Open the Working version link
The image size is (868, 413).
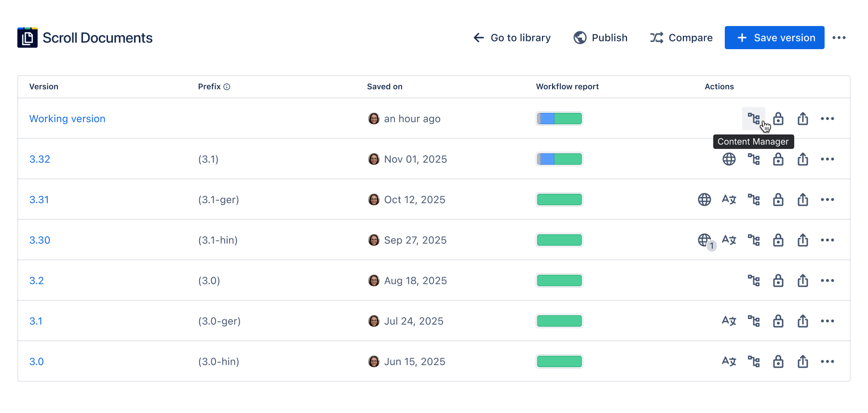click(67, 119)
